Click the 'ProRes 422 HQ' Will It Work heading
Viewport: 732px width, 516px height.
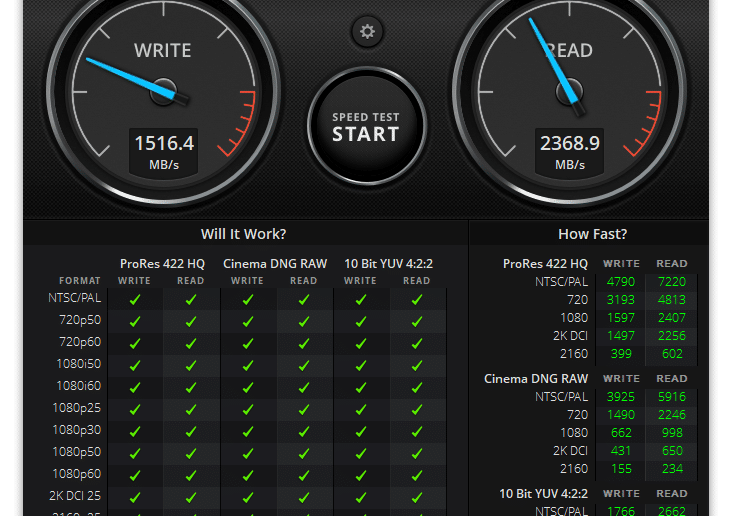tap(162, 263)
